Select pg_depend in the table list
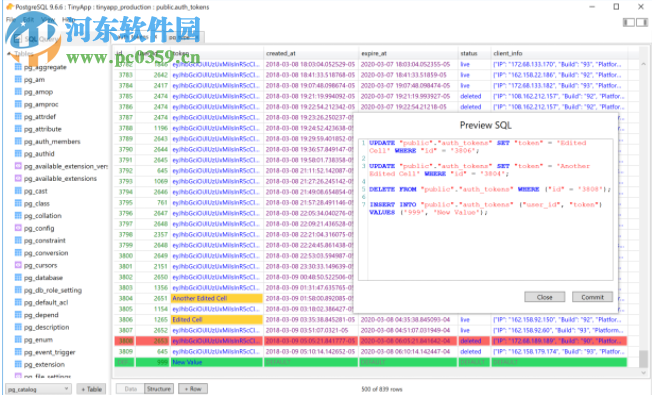The image size is (652, 395). click(41, 315)
